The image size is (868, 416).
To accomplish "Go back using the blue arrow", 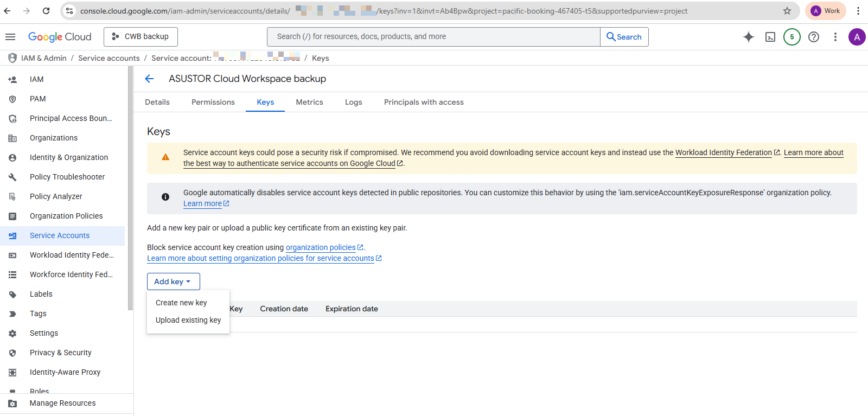I will click(150, 79).
